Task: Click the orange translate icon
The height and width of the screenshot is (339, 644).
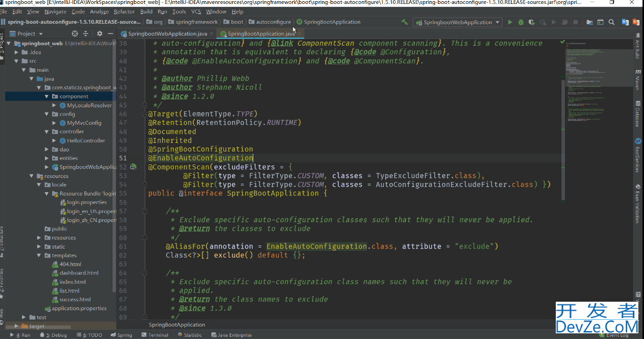Action: coord(636,22)
